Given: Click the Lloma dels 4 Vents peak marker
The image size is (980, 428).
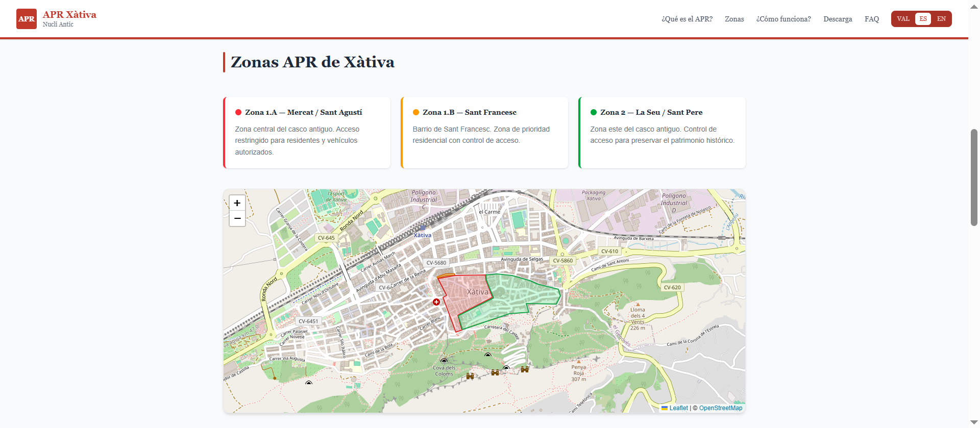Looking at the screenshot, I should click(x=638, y=305).
